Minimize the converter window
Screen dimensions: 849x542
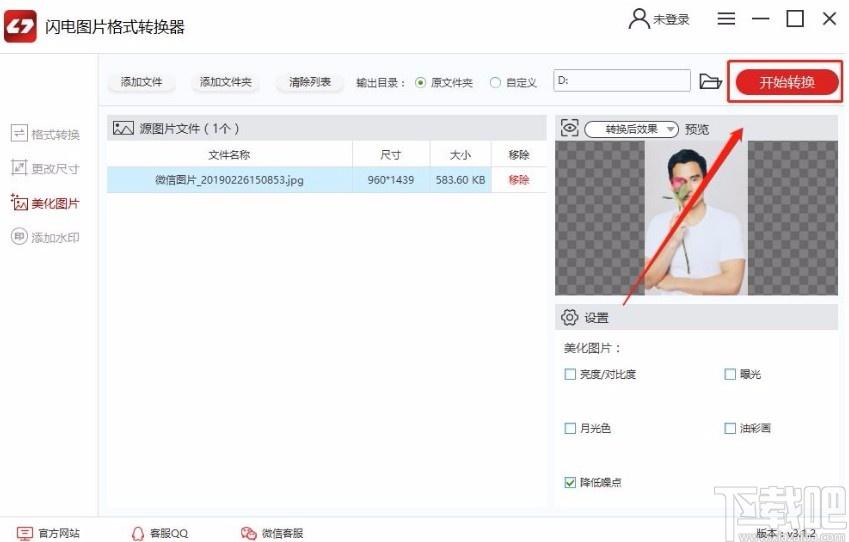click(x=760, y=19)
